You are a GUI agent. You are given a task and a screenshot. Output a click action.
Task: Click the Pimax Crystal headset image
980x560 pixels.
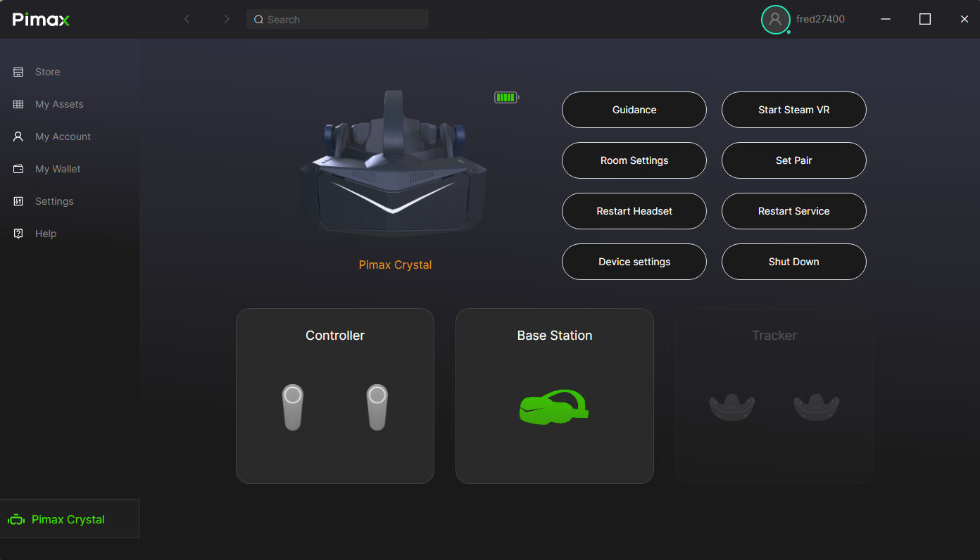pyautogui.click(x=394, y=163)
